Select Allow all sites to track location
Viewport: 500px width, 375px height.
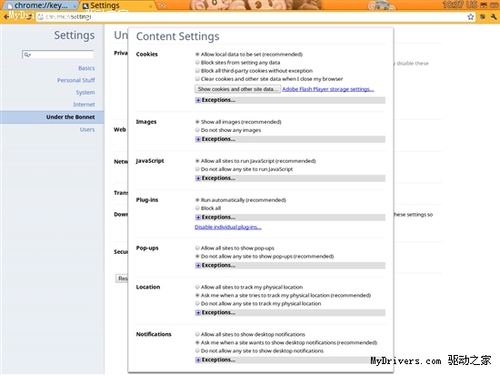(197, 287)
